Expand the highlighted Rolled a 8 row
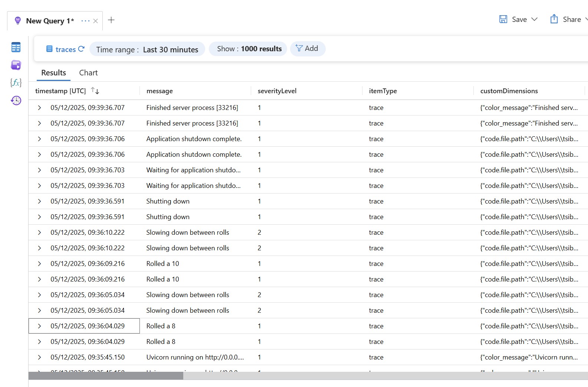This screenshot has width=588, height=387. pos(39,326)
